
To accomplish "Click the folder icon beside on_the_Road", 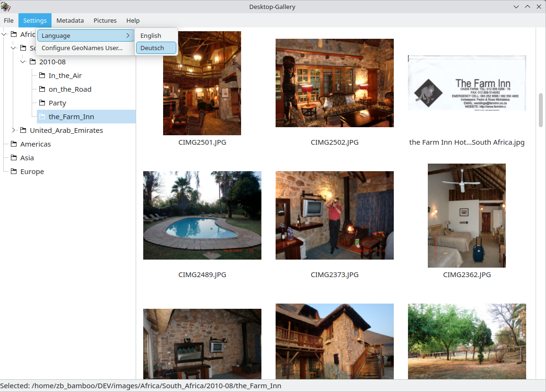I will [42, 89].
